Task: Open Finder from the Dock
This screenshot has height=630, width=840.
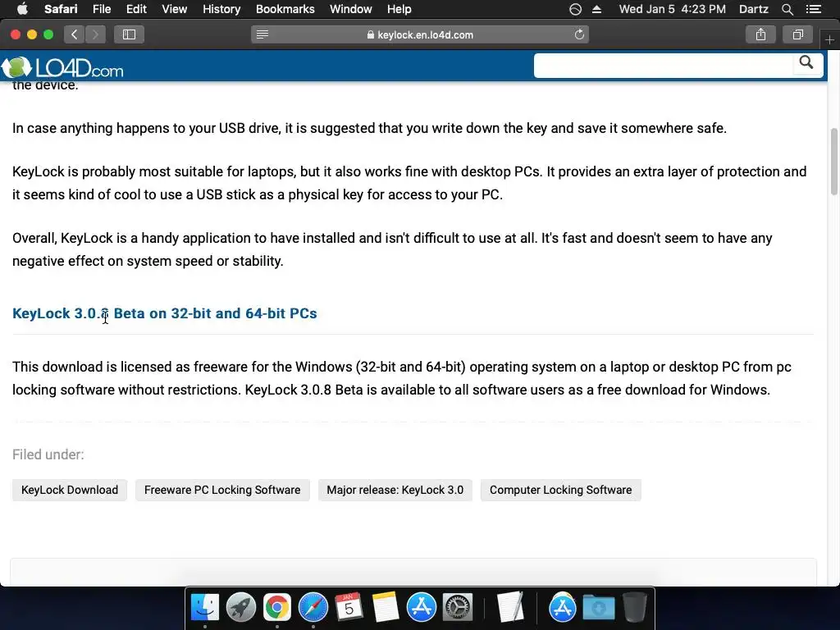Action: 204,608
